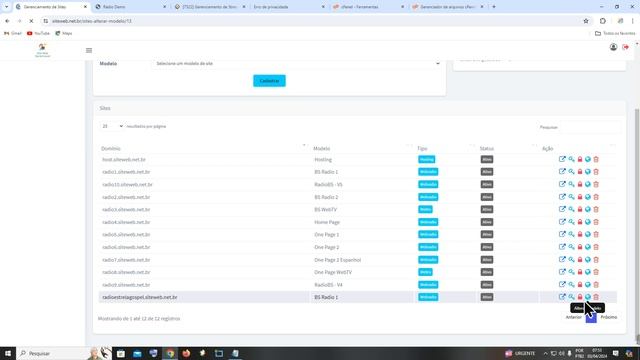Click the globe icon for radio9.siteweb.net.br
This screenshot has height=360, width=640.
[588, 284]
